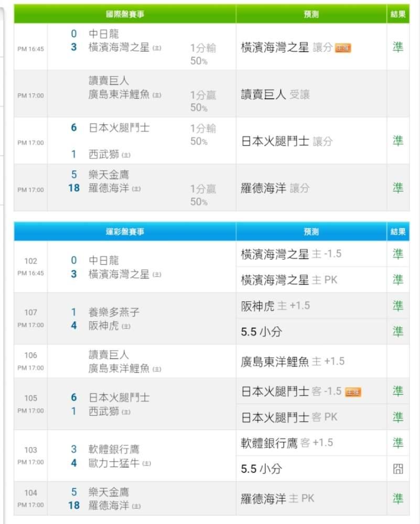Click the score 18 for 羅德海洋 in match 104
420x524 pixels.
coord(74,506)
